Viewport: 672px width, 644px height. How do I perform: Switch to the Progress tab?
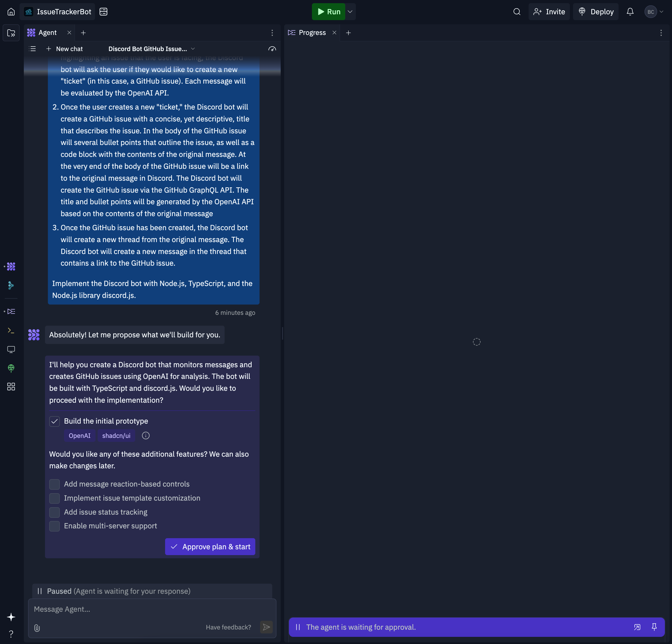pos(312,33)
